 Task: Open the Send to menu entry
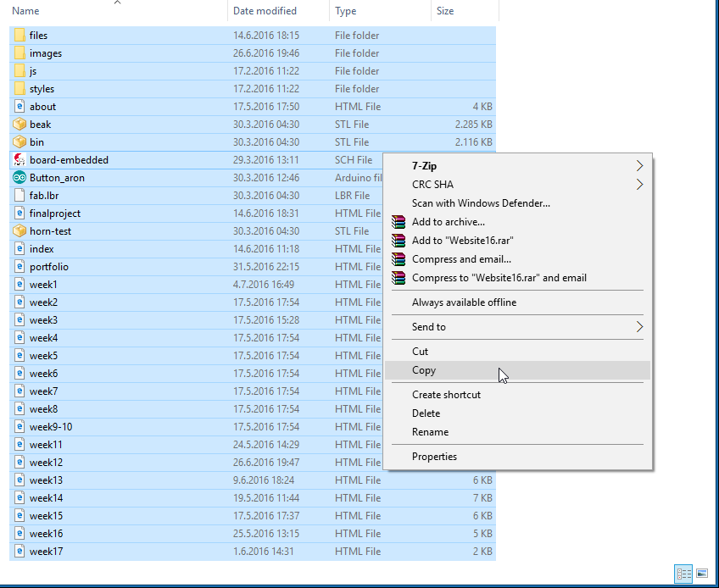click(517, 327)
